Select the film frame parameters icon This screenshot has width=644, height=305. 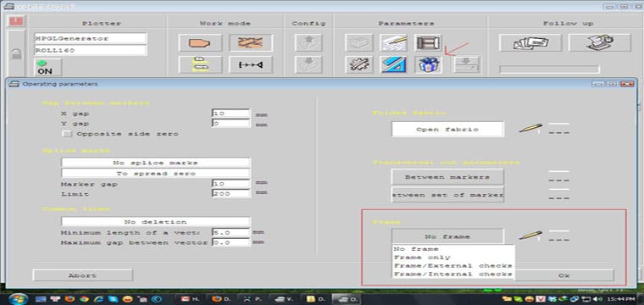click(428, 42)
